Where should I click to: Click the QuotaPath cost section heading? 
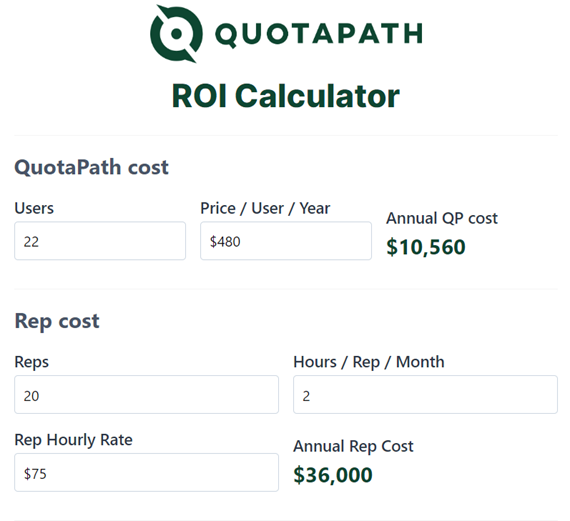[91, 167]
